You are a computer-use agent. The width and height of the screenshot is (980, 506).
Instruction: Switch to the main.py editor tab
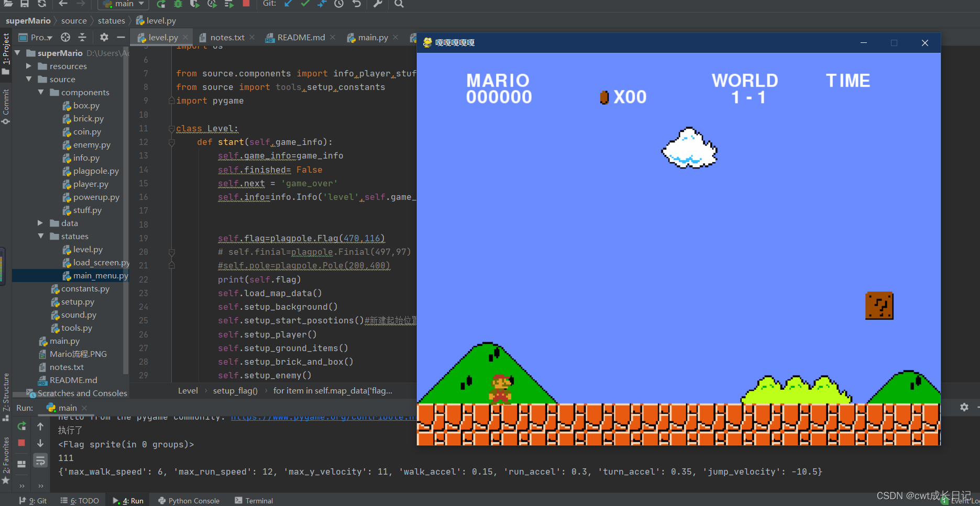point(373,37)
